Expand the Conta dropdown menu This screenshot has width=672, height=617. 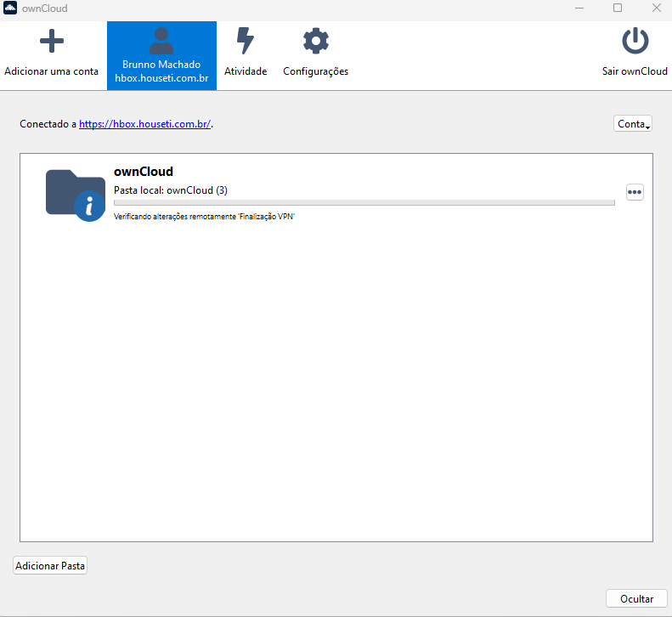click(633, 123)
